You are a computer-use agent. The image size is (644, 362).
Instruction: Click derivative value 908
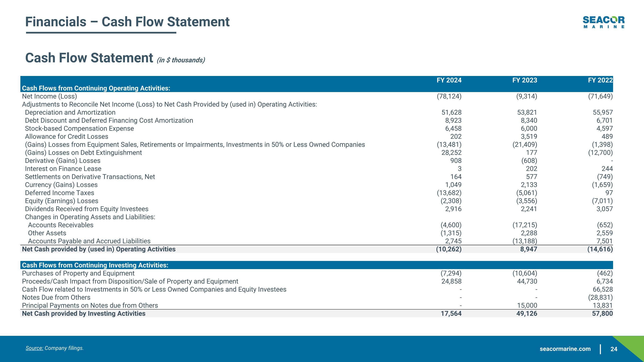[x=456, y=161]
